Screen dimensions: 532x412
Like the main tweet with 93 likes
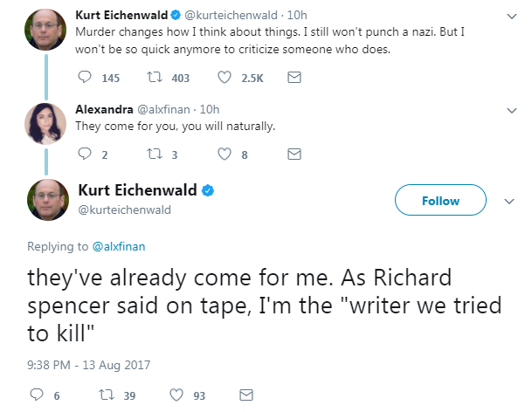click(176, 395)
